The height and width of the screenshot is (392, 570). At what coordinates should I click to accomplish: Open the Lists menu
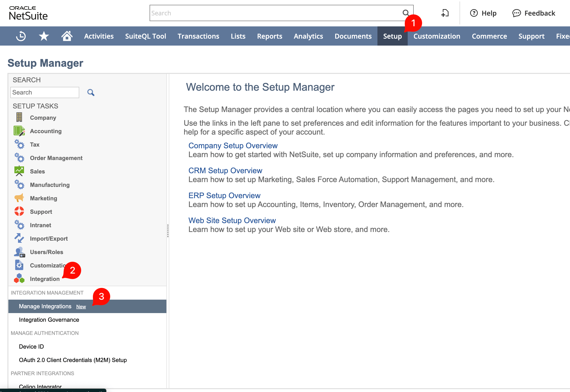[x=238, y=36]
